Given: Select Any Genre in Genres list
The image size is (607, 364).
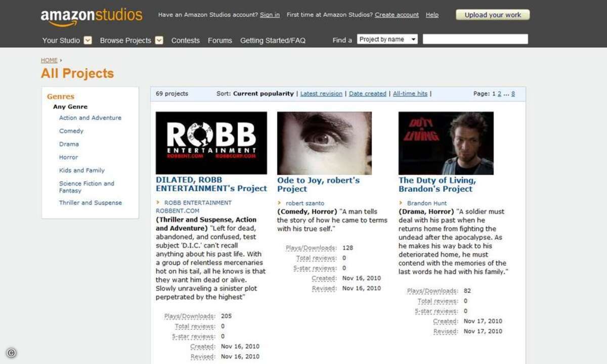Looking at the screenshot, I should coord(70,107).
